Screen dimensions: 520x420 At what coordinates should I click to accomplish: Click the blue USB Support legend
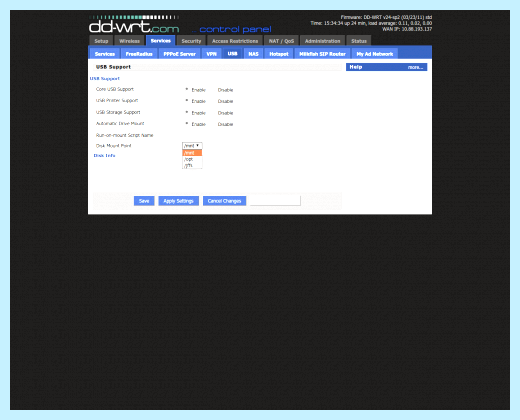coord(105,79)
